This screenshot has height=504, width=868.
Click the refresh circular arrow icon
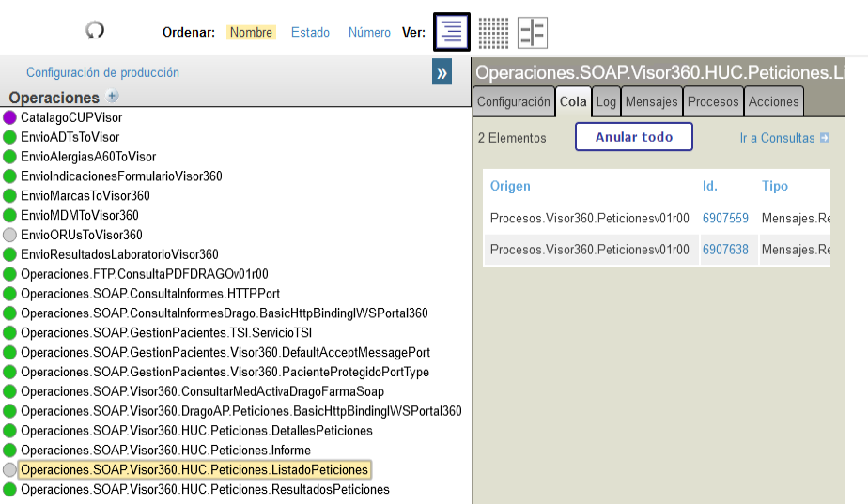[x=95, y=31]
